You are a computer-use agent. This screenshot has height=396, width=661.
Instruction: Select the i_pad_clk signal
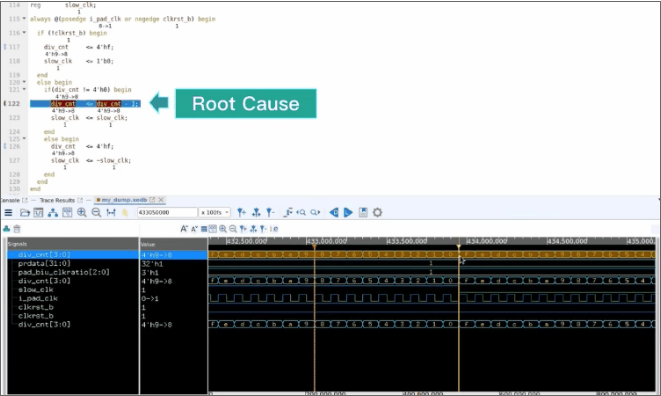pyautogui.click(x=38, y=299)
